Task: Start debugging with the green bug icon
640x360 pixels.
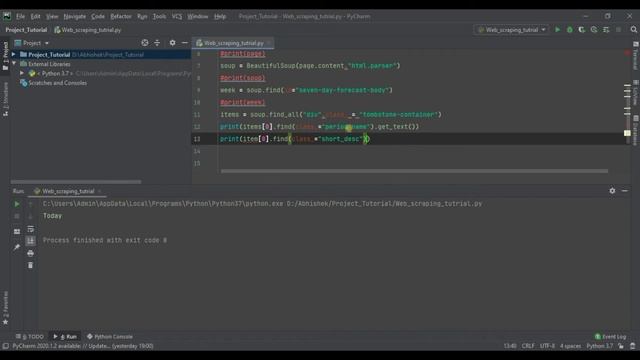Action: tap(569, 30)
